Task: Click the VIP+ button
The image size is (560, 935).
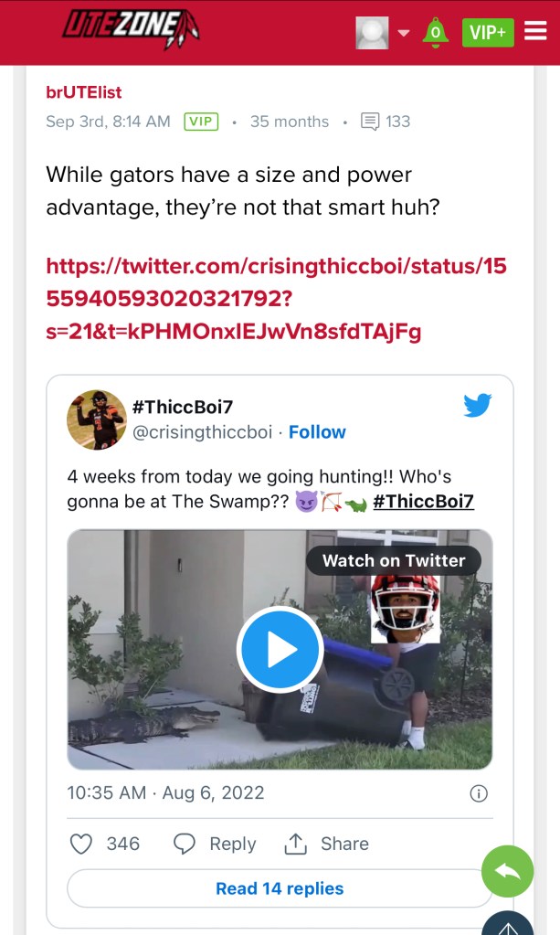Action: (x=488, y=33)
